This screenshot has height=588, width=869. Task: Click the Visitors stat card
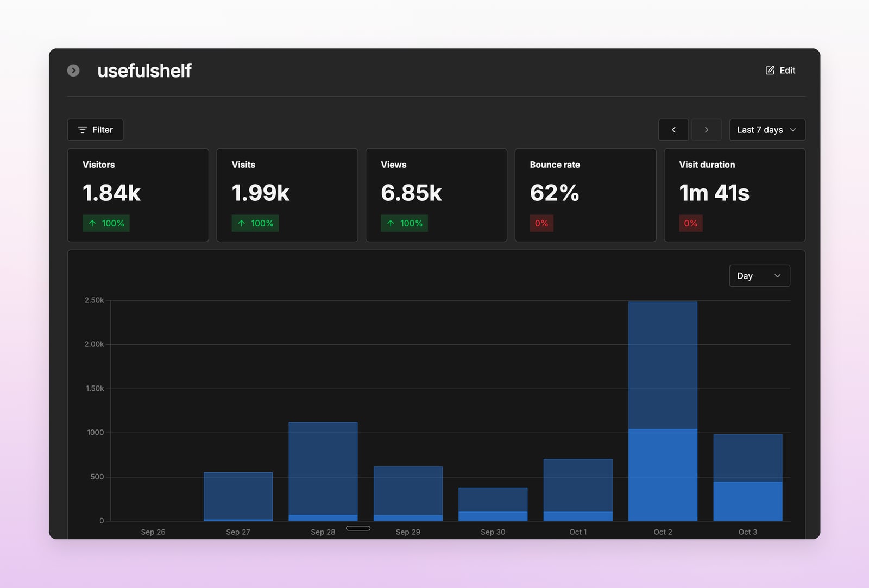click(x=138, y=195)
